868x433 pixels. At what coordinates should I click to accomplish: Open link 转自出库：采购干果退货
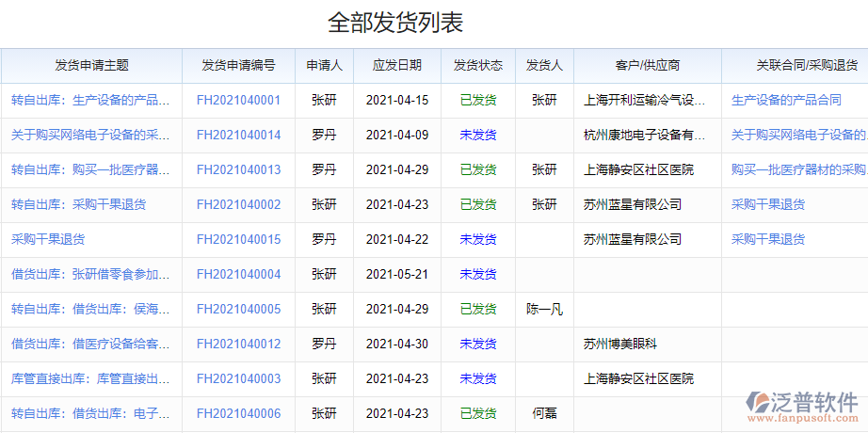[78, 205]
